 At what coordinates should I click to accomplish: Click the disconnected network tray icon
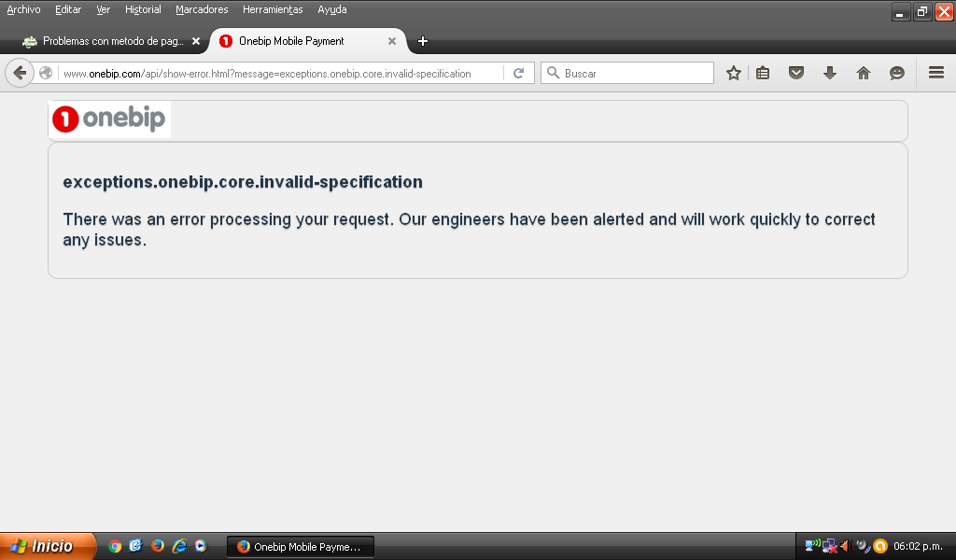click(830, 546)
